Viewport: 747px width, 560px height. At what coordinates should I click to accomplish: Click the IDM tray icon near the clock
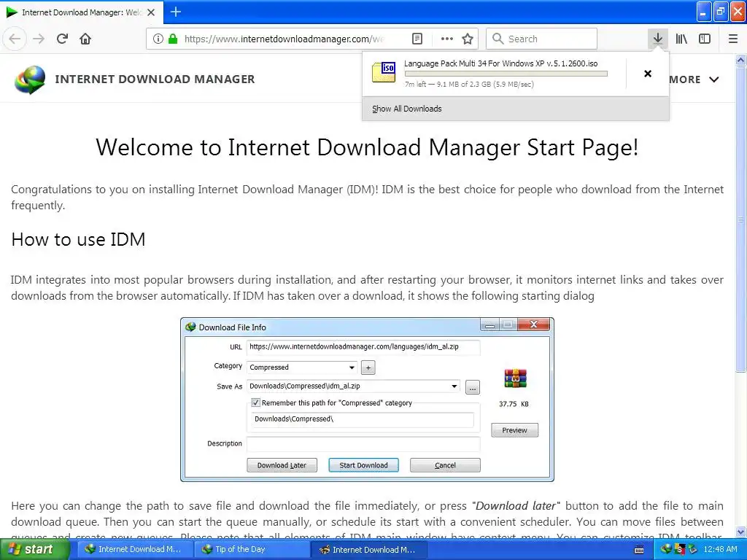pyautogui.click(x=666, y=549)
